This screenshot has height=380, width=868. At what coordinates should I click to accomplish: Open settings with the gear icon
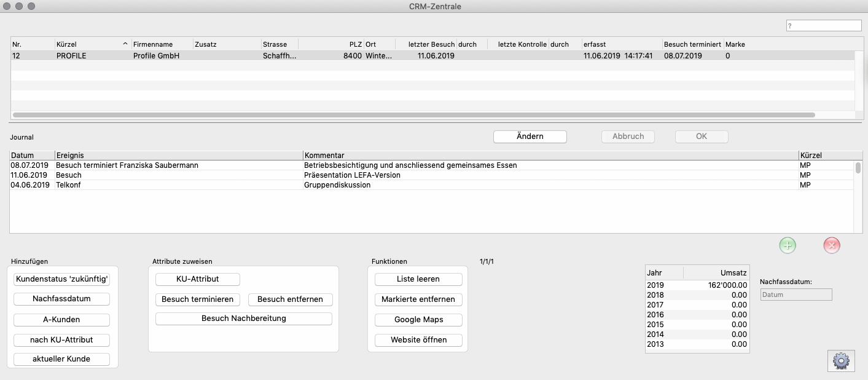[x=841, y=361]
